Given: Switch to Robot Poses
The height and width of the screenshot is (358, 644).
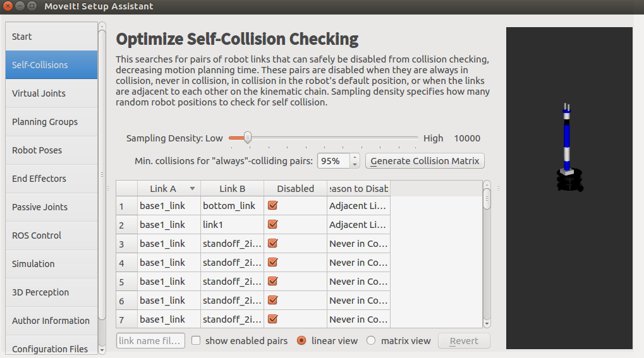Looking at the screenshot, I should coord(51,150).
